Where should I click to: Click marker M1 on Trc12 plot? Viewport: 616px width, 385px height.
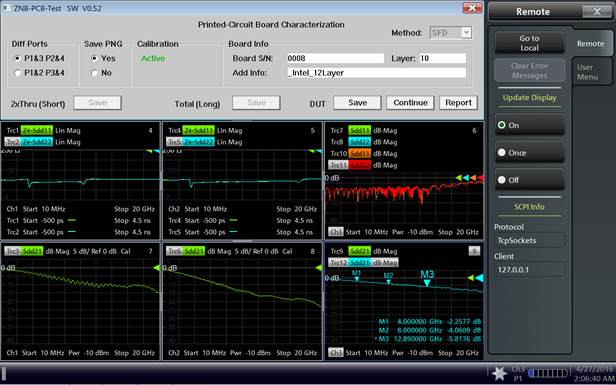click(356, 275)
